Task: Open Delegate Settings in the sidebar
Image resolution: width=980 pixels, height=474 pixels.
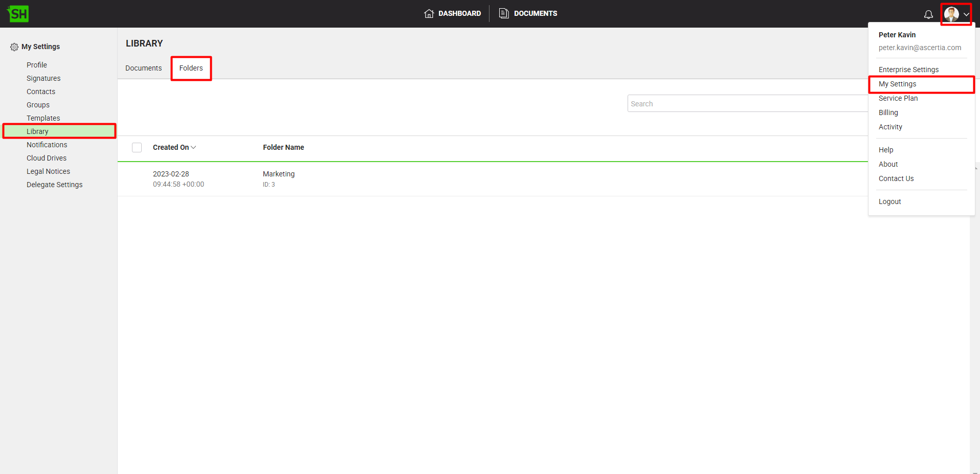Action: tap(54, 185)
